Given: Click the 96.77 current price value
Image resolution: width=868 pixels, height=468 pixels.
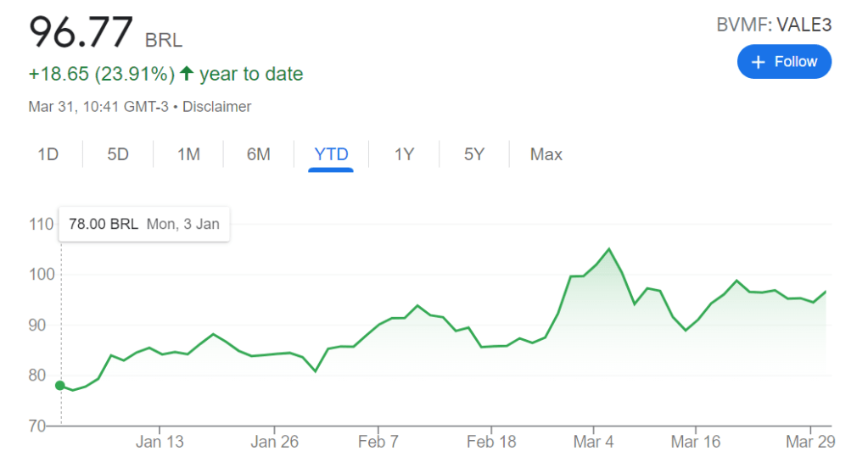Looking at the screenshot, I should (81, 32).
